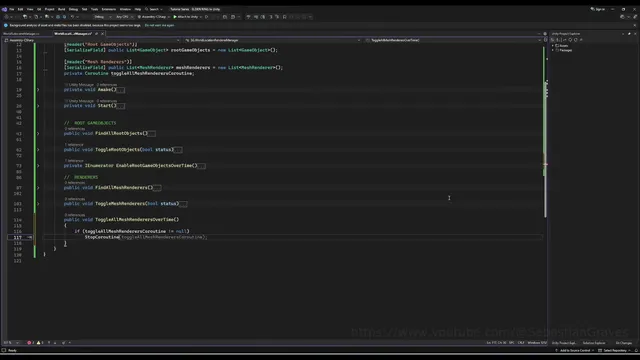Click the code cleanup broom icon
The width and height of the screenshot is (640, 360).
64,343
